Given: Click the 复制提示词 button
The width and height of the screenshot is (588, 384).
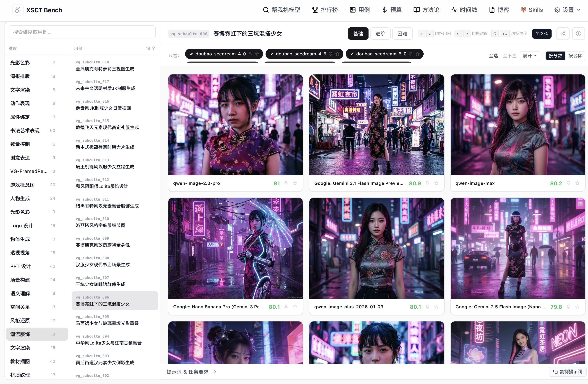Looking at the screenshot, I should [568, 372].
